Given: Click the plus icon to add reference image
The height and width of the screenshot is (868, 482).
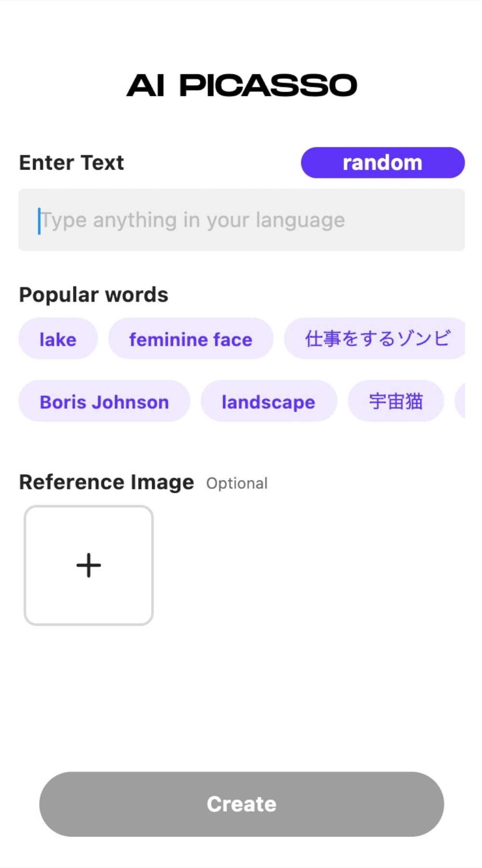Looking at the screenshot, I should (89, 565).
